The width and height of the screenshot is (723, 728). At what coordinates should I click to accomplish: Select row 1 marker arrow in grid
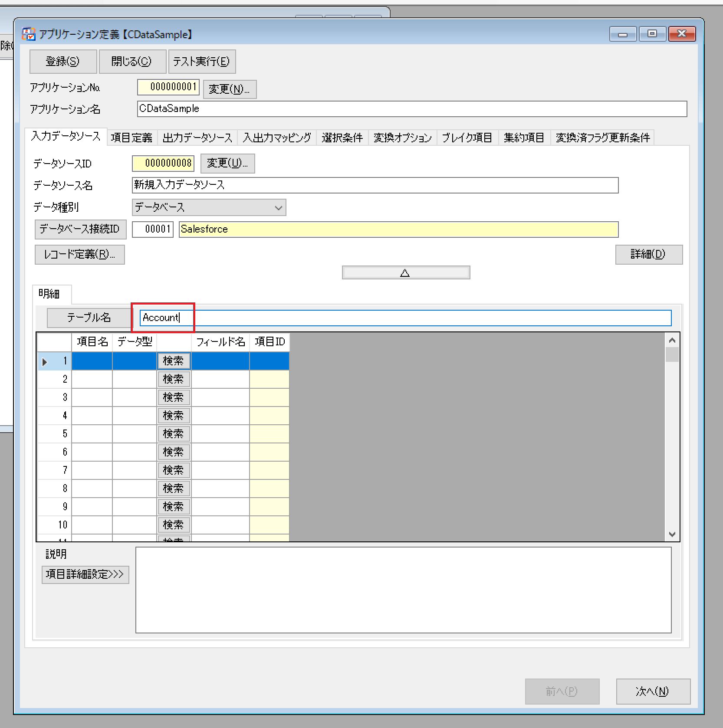(45, 361)
